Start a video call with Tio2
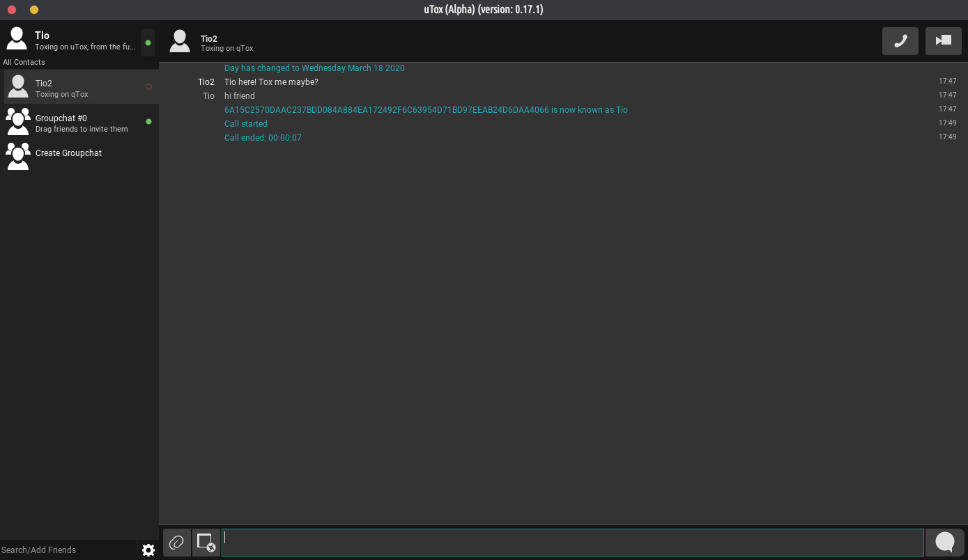The height and width of the screenshot is (560, 968). [943, 41]
